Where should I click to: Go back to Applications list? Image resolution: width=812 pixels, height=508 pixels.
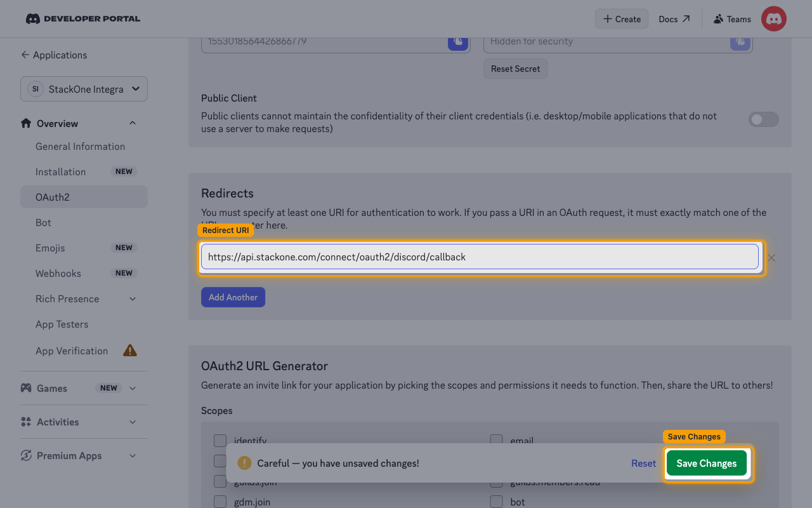[54, 55]
